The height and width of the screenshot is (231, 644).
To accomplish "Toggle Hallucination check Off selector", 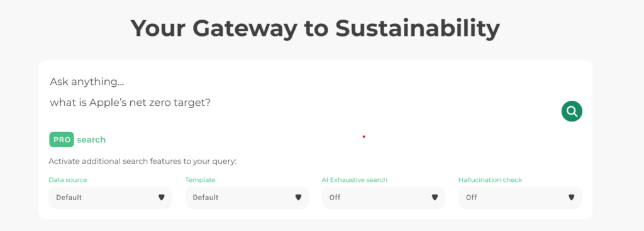I will (520, 197).
